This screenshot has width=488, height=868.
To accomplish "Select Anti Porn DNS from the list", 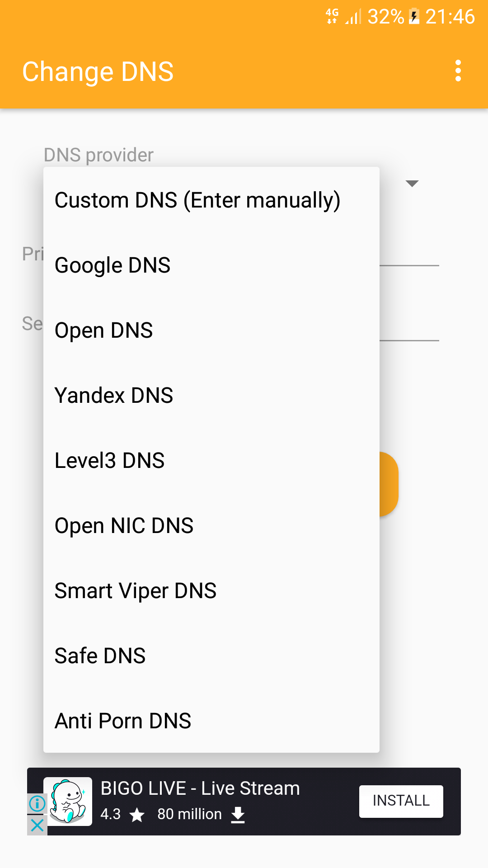I will pos(122,720).
